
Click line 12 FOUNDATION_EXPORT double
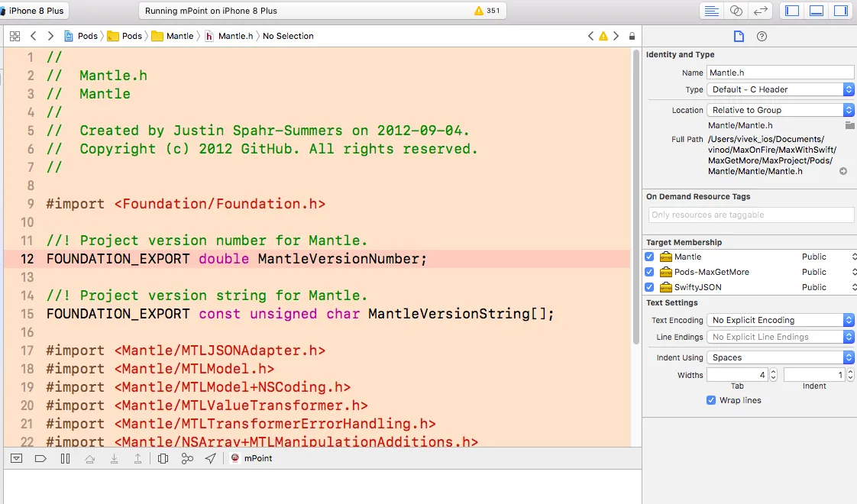point(317,259)
